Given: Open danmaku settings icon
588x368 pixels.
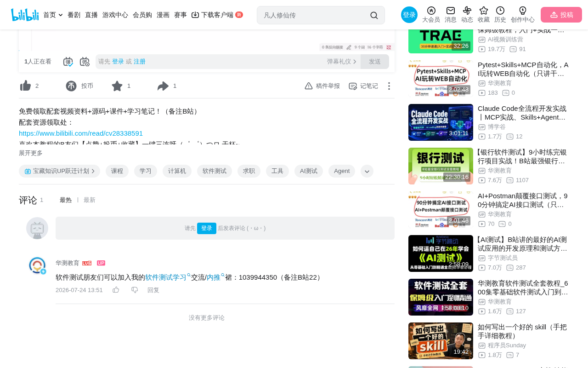Looking at the screenshot, I should coord(85,62).
